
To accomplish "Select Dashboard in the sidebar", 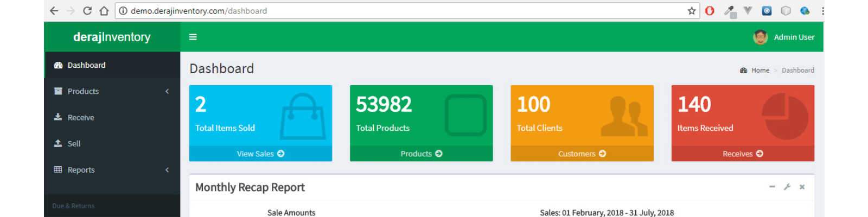I will point(112,65).
